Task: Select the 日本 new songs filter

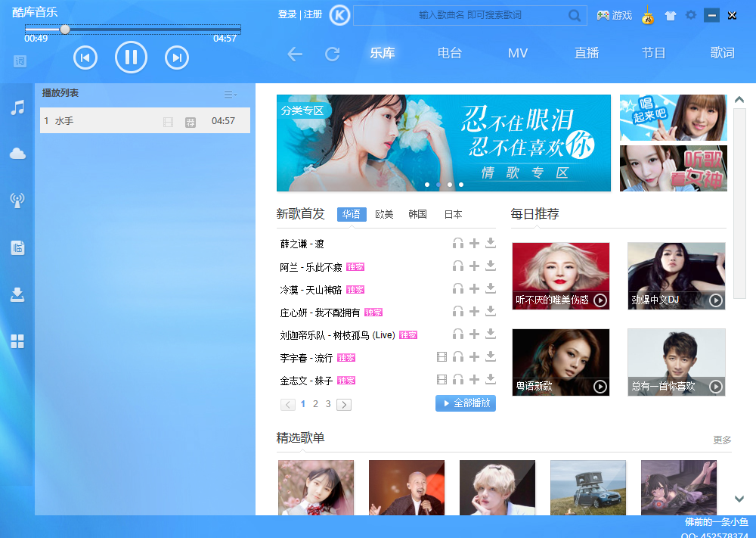Action: [x=453, y=214]
